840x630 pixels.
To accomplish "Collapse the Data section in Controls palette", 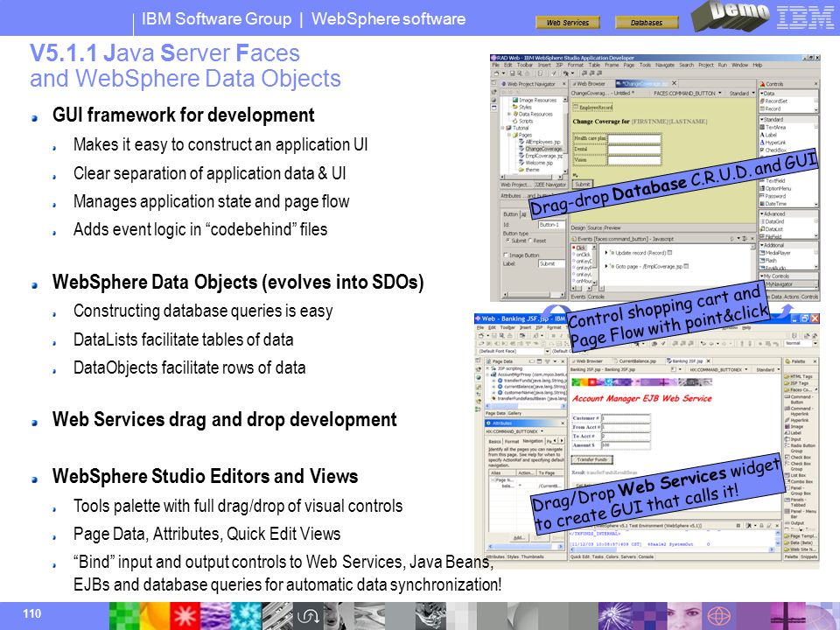I will [x=762, y=94].
